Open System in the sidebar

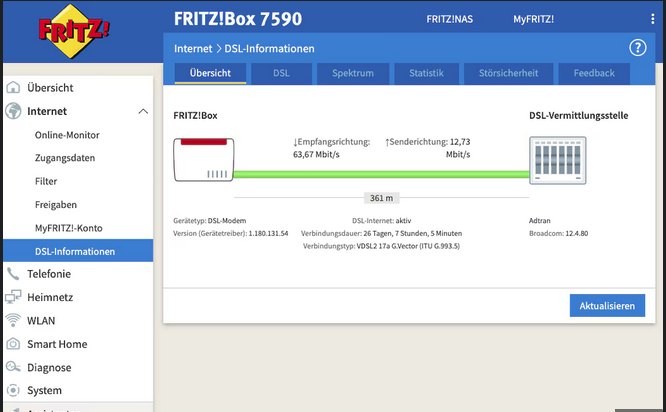click(x=44, y=390)
